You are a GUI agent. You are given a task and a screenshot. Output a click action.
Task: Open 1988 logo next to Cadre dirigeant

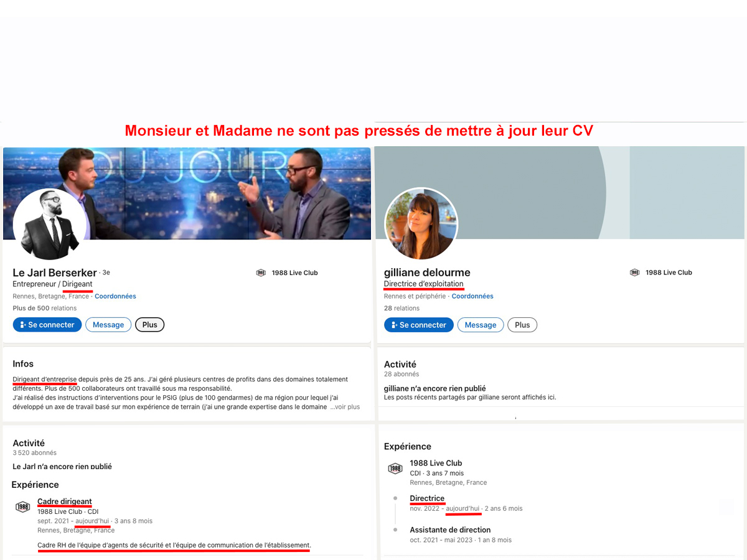[x=23, y=506]
